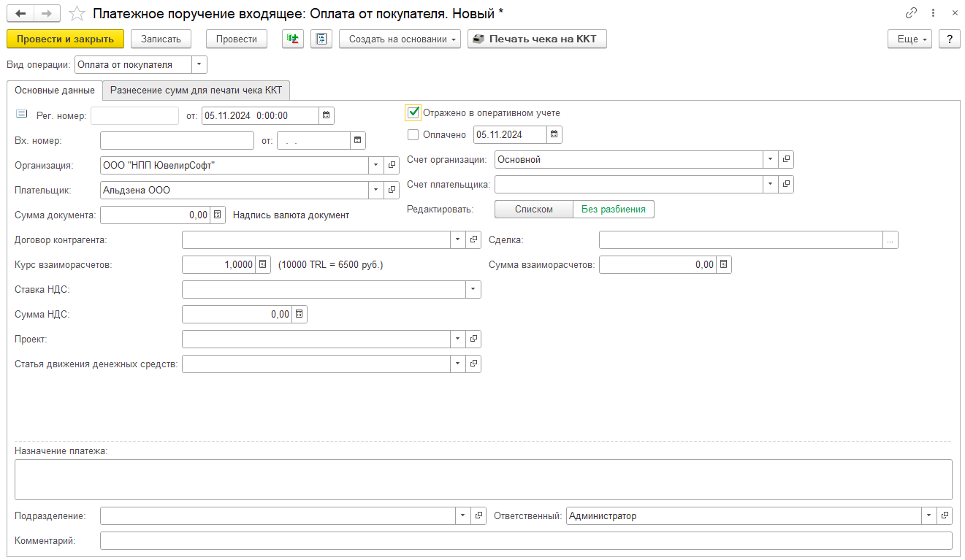Choose Сделка with ellipsis button
The image size is (965, 560).
(x=890, y=239)
